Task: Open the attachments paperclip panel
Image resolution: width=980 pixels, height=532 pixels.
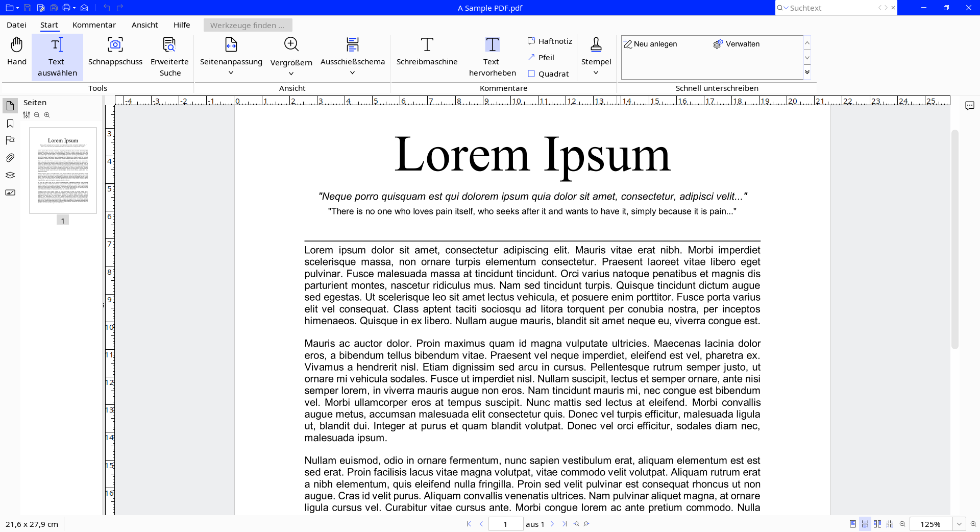Action: click(x=10, y=158)
